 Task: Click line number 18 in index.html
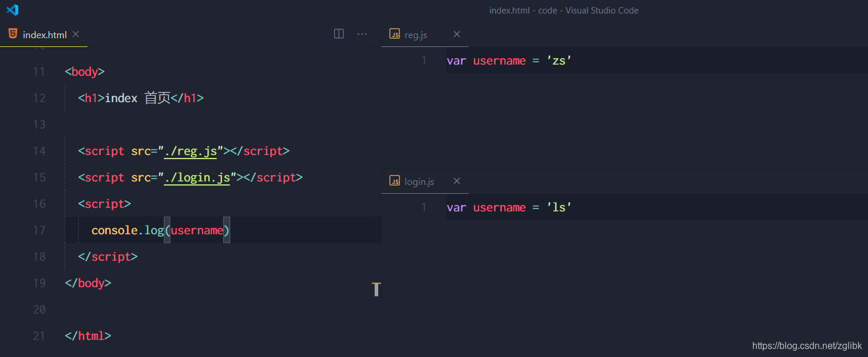coord(39,257)
